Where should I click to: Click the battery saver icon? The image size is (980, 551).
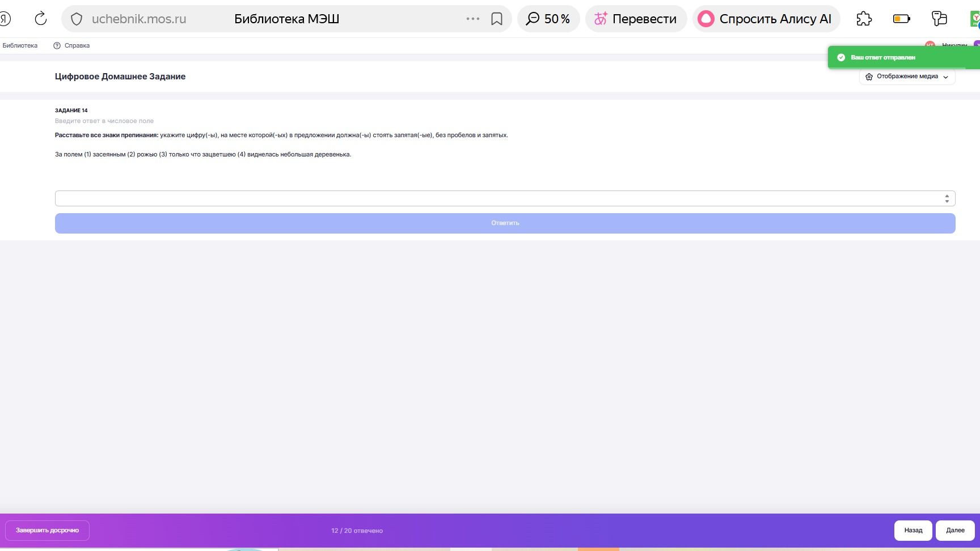click(901, 19)
